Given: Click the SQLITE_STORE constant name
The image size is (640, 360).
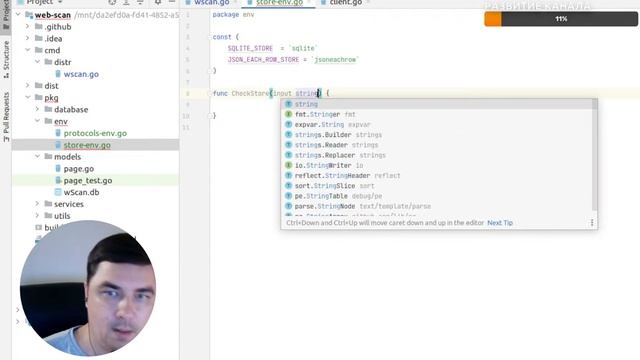Looking at the screenshot, I should coord(250,48).
